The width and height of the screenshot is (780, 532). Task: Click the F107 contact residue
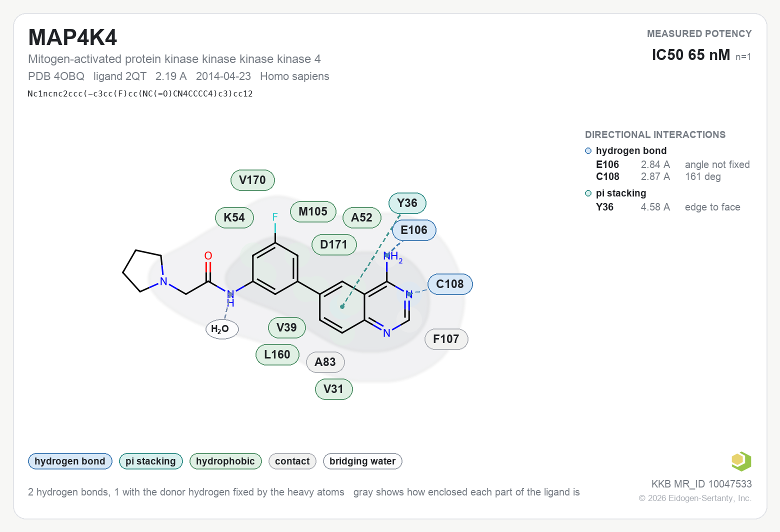point(446,339)
